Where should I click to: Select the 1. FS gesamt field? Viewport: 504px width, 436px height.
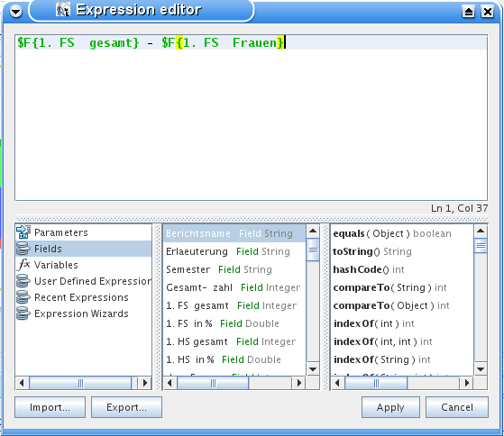point(234,305)
